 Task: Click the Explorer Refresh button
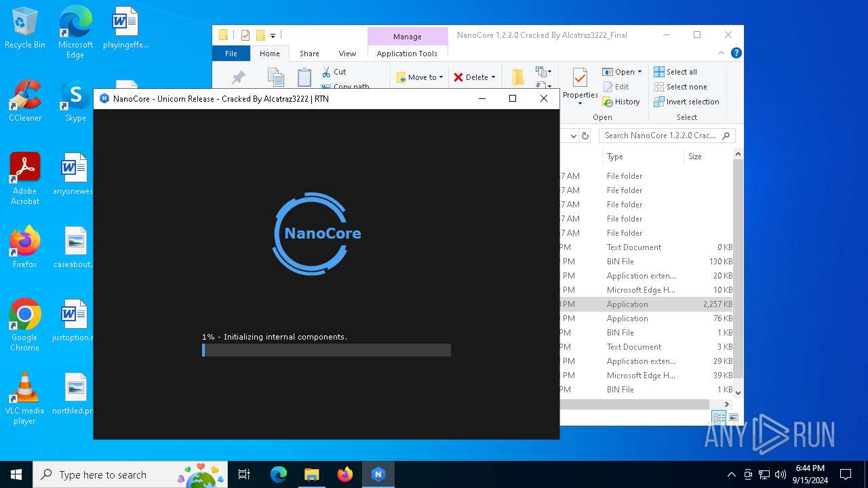pos(585,136)
